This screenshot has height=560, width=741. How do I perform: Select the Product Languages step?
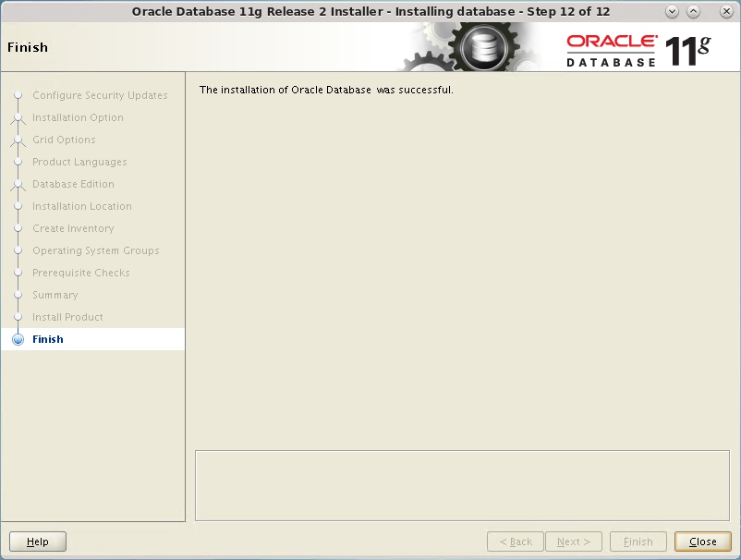(x=79, y=162)
